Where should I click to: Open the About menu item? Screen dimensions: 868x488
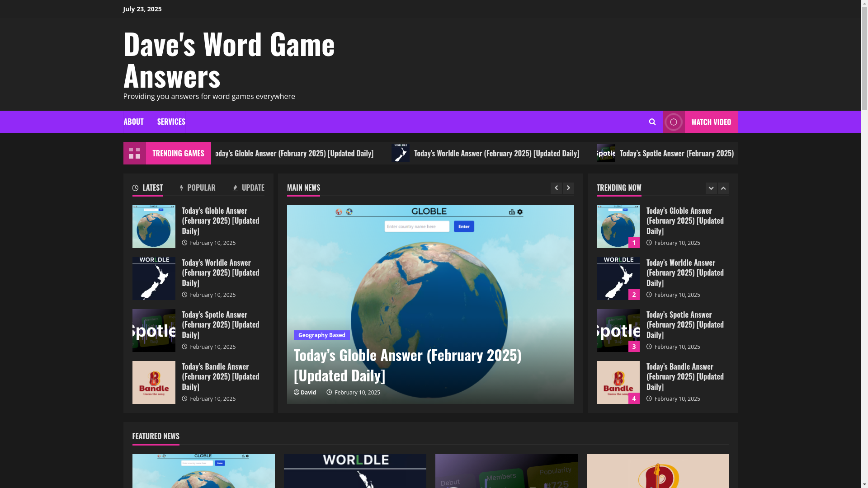tap(133, 122)
